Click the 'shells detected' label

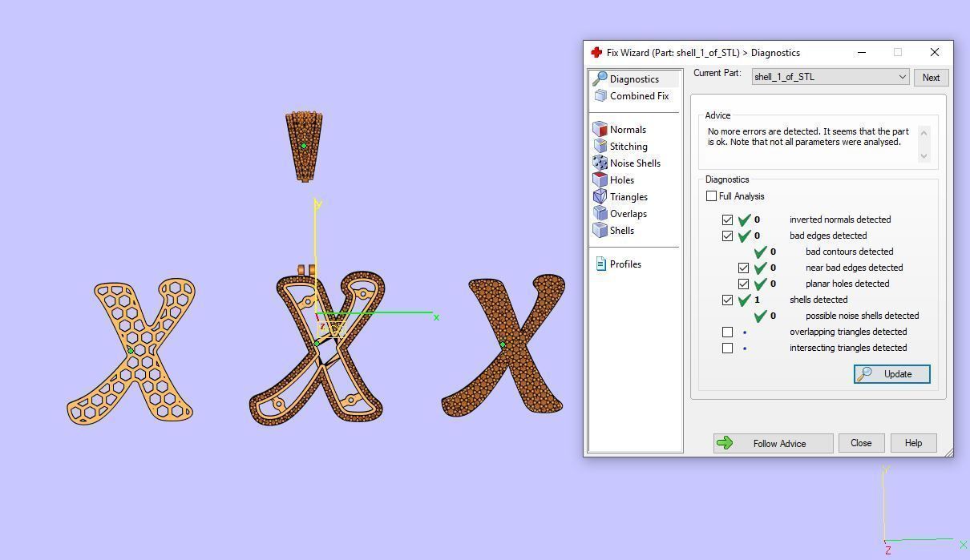(818, 300)
